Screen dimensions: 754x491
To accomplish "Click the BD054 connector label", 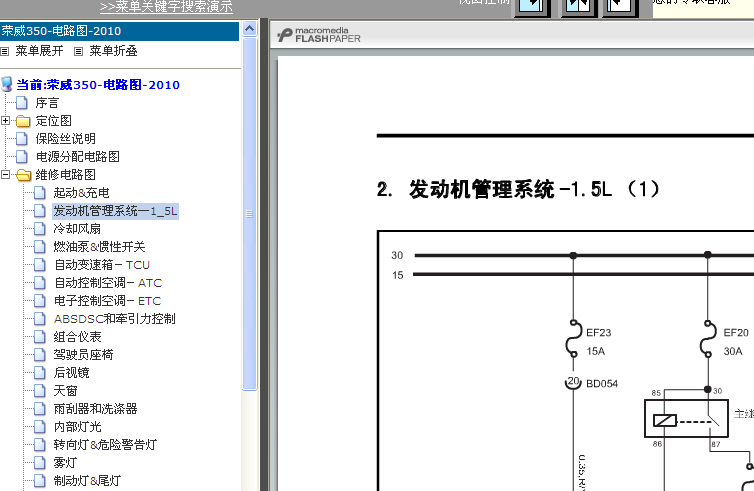I will [x=602, y=384].
